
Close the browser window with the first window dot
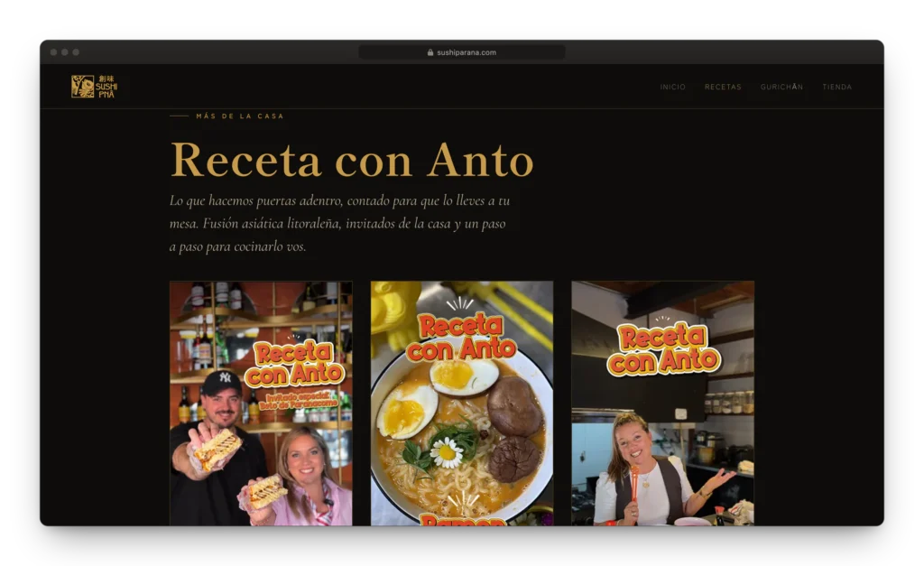click(53, 51)
